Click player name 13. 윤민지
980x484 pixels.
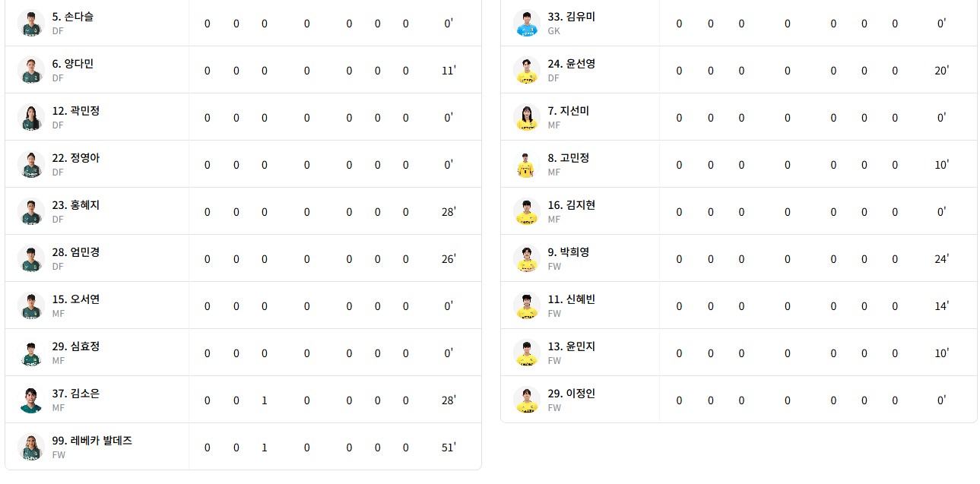572,346
